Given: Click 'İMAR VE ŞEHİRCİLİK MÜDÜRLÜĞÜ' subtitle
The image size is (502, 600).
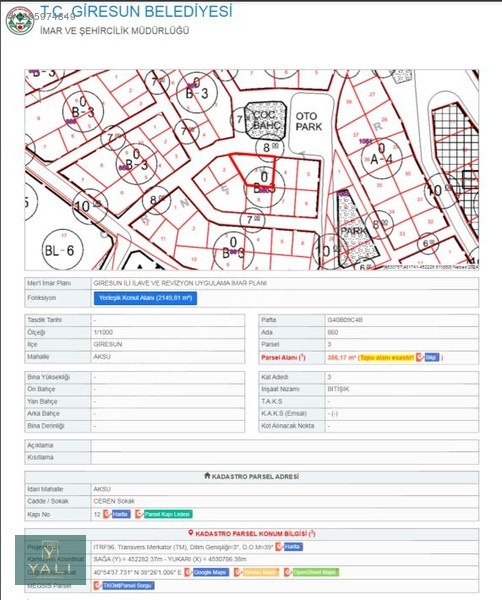Looking at the screenshot, I should [x=114, y=31].
